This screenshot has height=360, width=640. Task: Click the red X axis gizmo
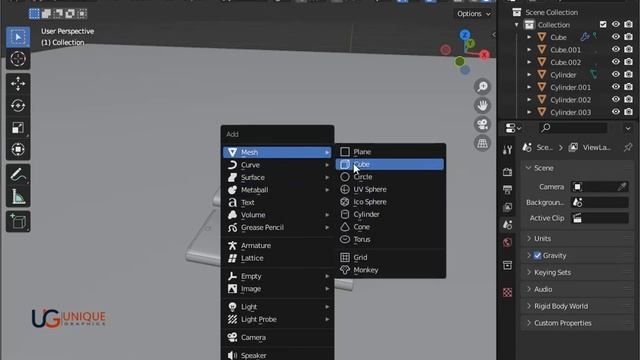click(484, 55)
